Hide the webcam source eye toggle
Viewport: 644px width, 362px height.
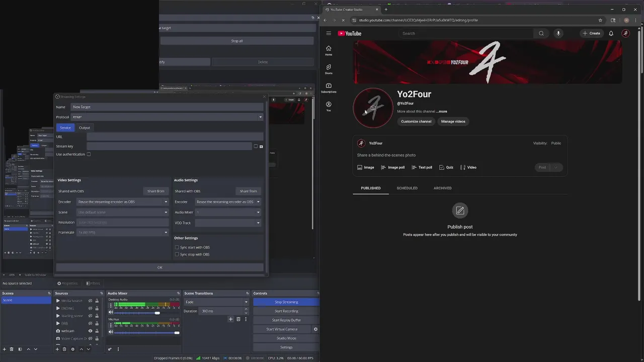coord(90,331)
